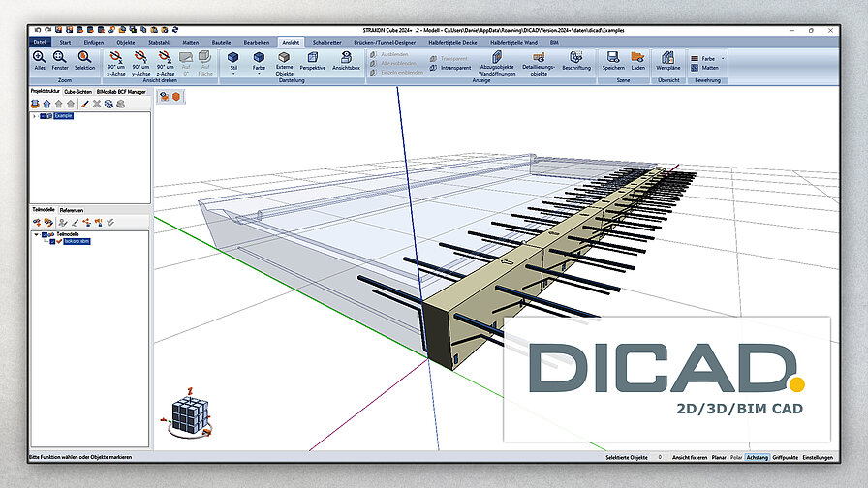Open the Matten ribbon tab
Viewport: 868px width, 488px height.
coord(191,42)
